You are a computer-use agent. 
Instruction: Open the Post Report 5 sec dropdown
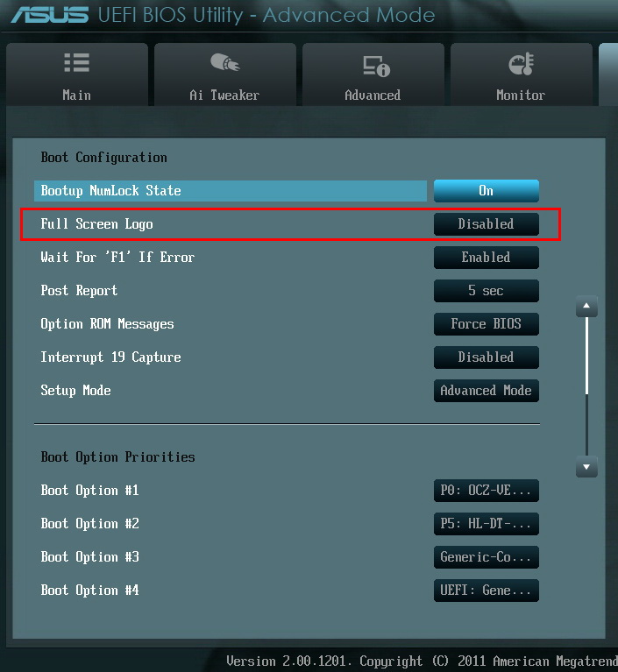tap(486, 291)
